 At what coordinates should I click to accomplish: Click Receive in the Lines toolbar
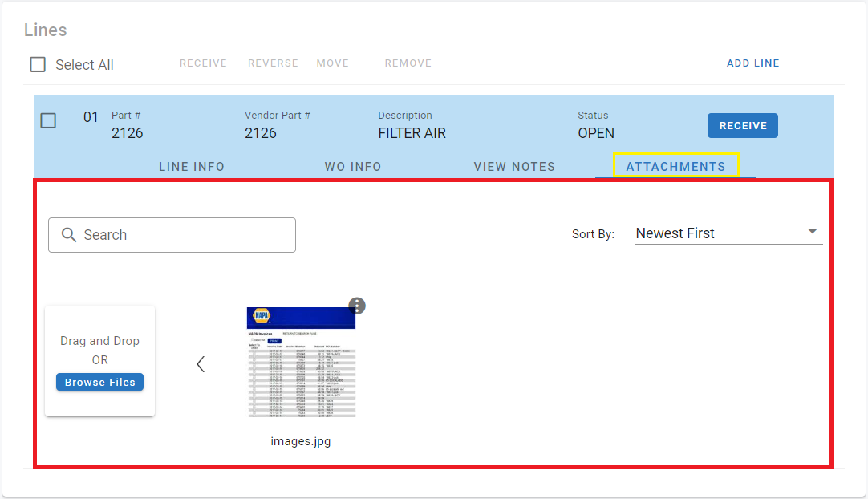[203, 63]
